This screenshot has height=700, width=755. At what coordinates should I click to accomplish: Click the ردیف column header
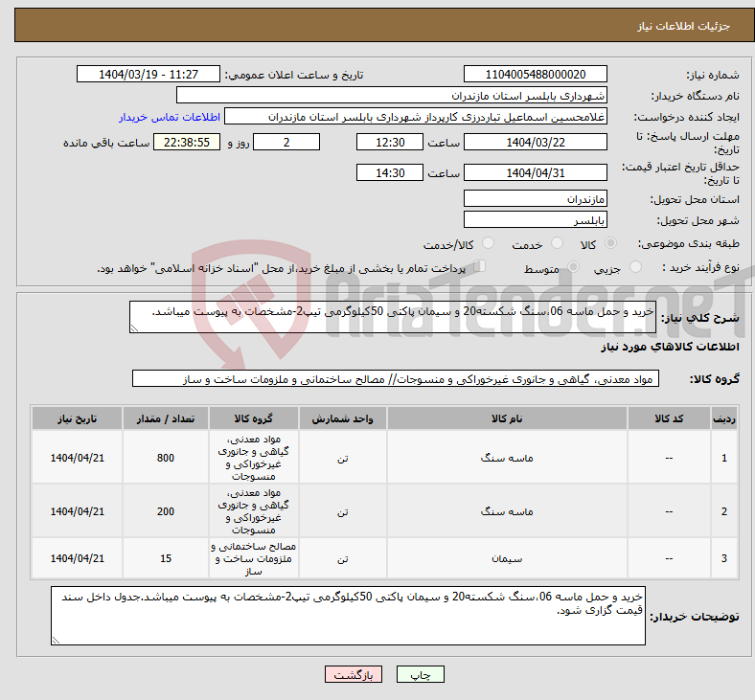tap(723, 418)
